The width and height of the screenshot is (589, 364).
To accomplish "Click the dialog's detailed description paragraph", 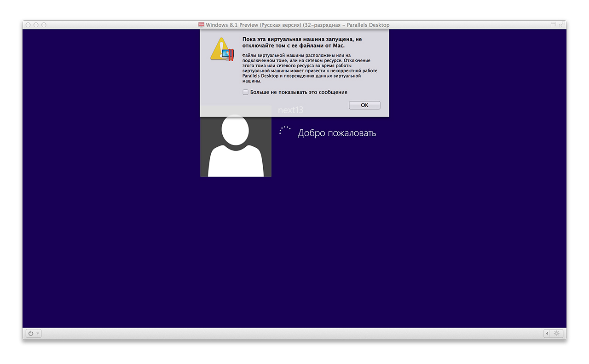I will (310, 68).
